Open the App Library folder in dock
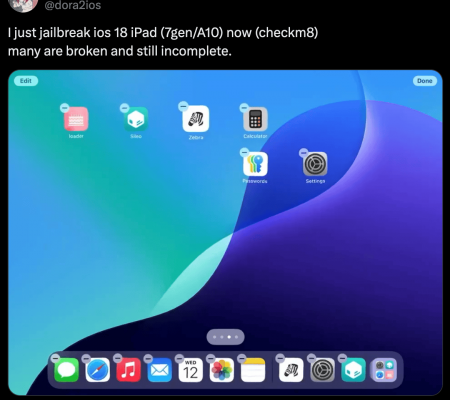This screenshot has width=450, height=400. pyautogui.click(x=384, y=370)
